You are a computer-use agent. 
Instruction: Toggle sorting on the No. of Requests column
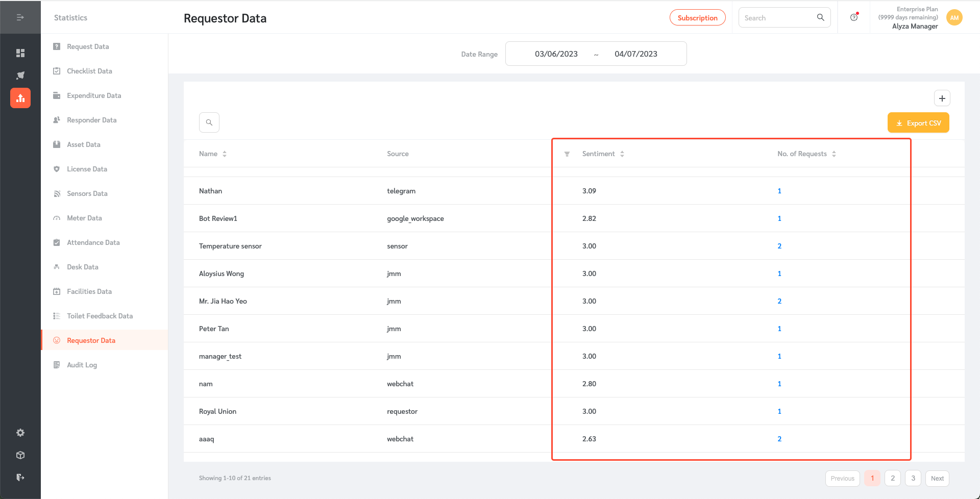(835, 154)
